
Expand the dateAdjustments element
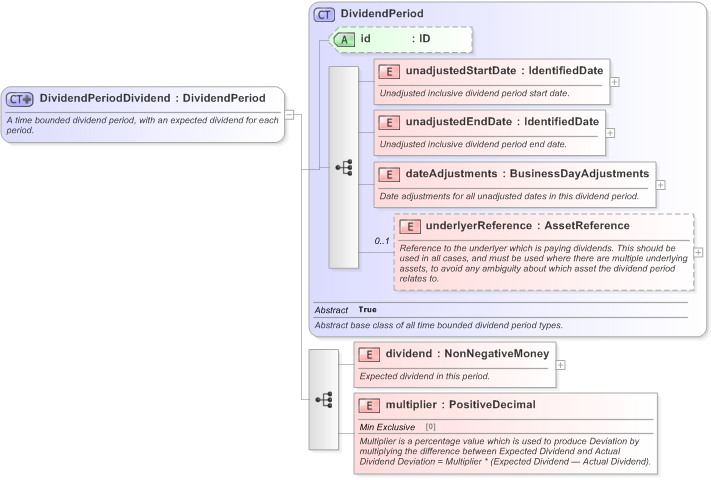tap(661, 185)
